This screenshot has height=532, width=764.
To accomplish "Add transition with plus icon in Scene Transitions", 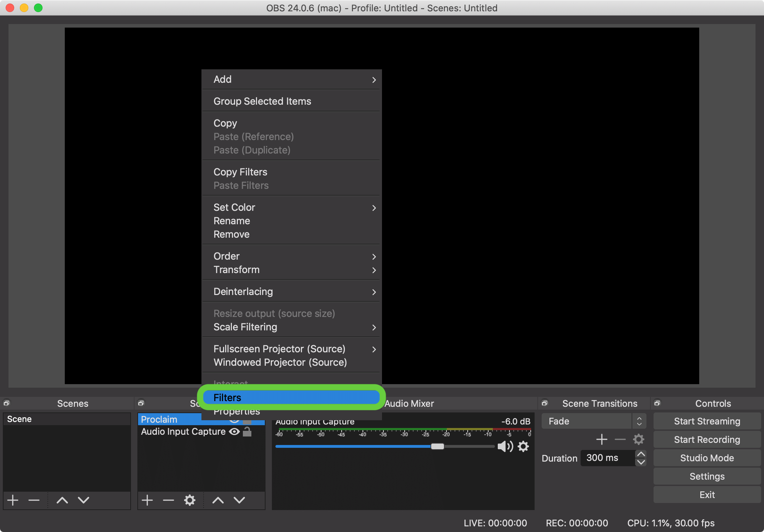I will point(602,440).
